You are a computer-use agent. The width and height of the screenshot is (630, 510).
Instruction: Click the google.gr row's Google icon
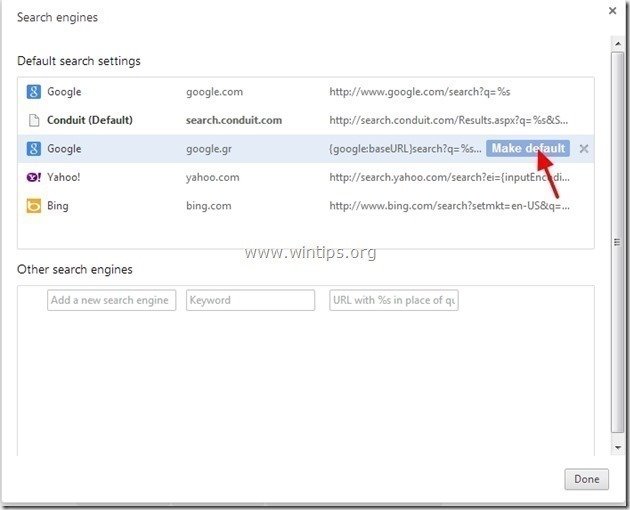click(x=34, y=149)
